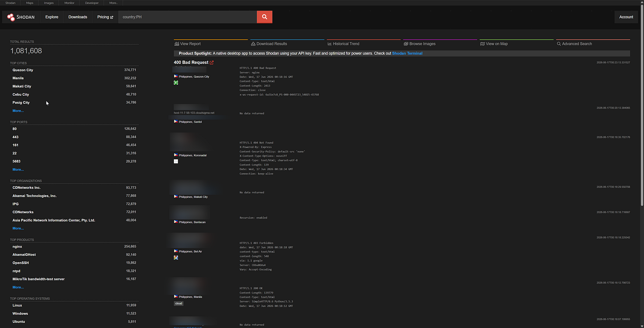
Task: Click the Shodan logo in header
Action: pyautogui.click(x=21, y=17)
